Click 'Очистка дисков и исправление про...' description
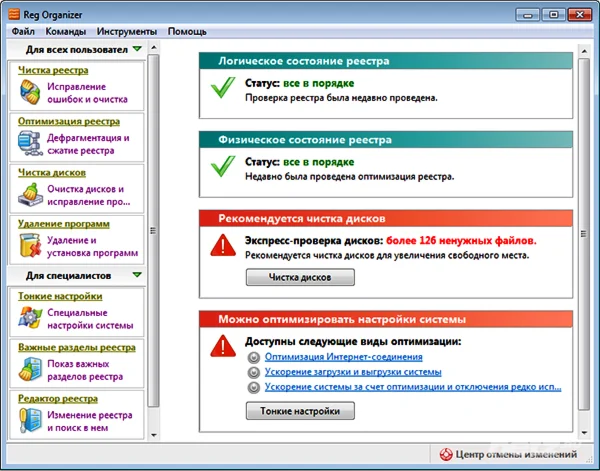The height and width of the screenshot is (471, 600). pos(89,196)
